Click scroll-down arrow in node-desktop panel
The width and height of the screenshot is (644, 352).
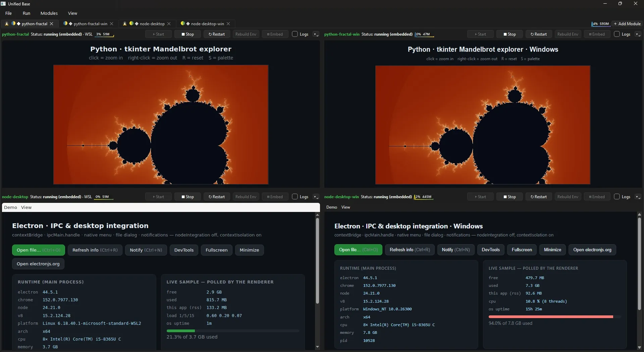click(317, 347)
